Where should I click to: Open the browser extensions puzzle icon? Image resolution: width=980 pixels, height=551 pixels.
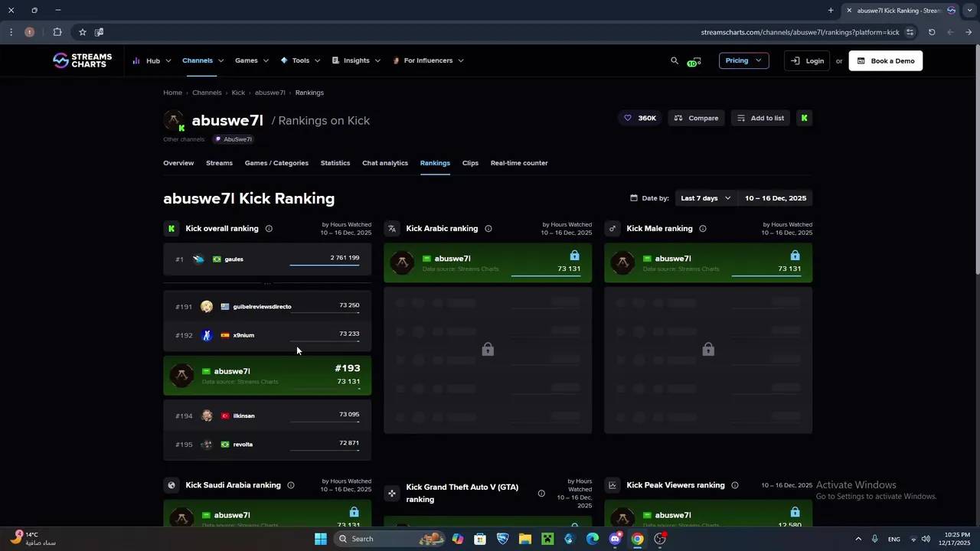click(57, 32)
